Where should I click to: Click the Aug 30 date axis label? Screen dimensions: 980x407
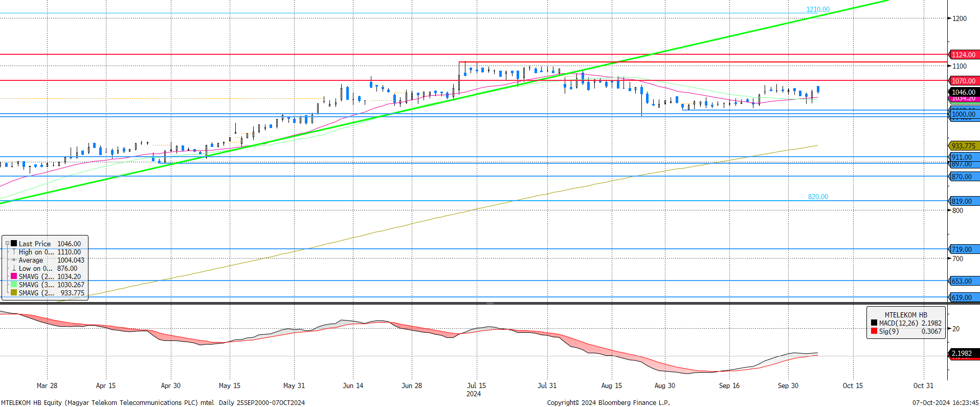point(665,385)
